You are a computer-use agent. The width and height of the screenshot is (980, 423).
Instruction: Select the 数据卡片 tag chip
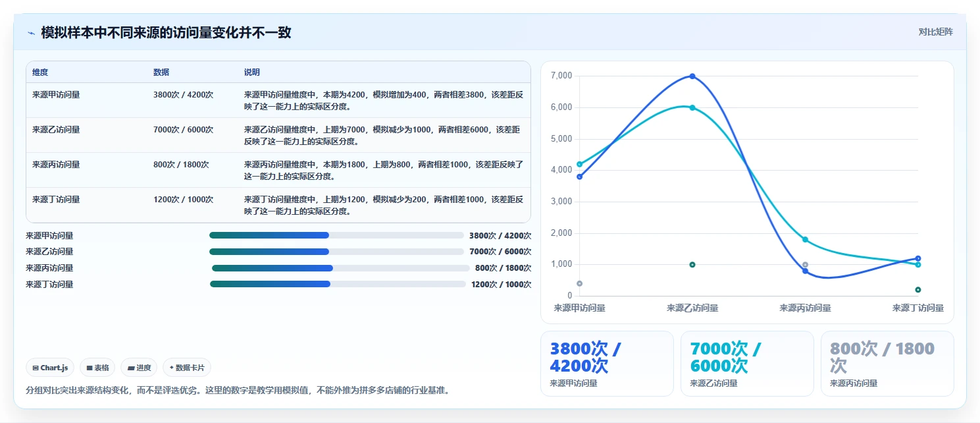pyautogui.click(x=187, y=368)
